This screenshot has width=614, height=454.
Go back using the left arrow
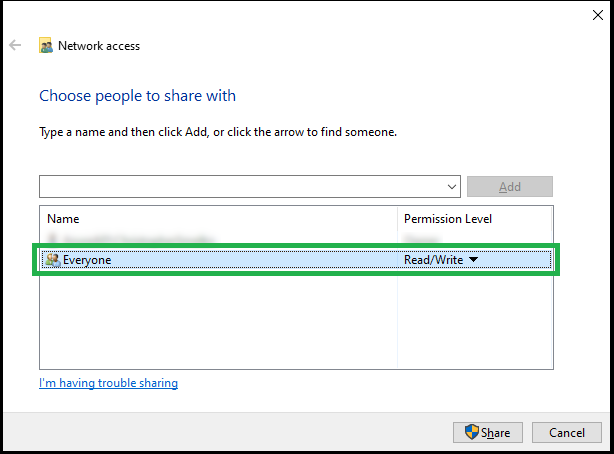[15, 45]
